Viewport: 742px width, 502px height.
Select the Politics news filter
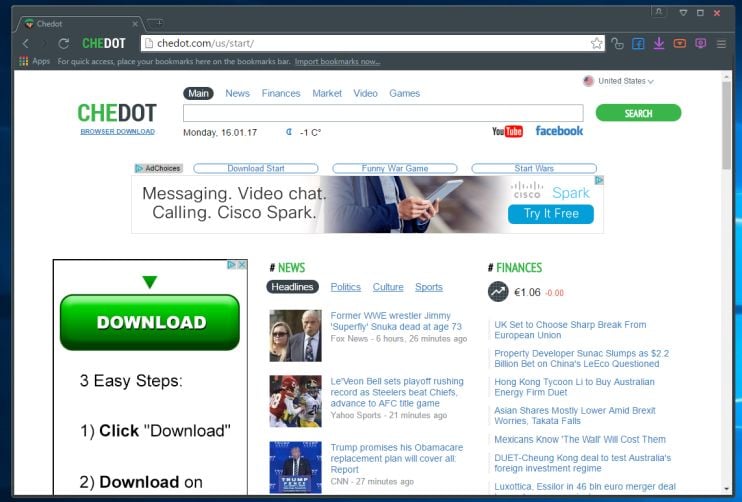click(x=345, y=287)
